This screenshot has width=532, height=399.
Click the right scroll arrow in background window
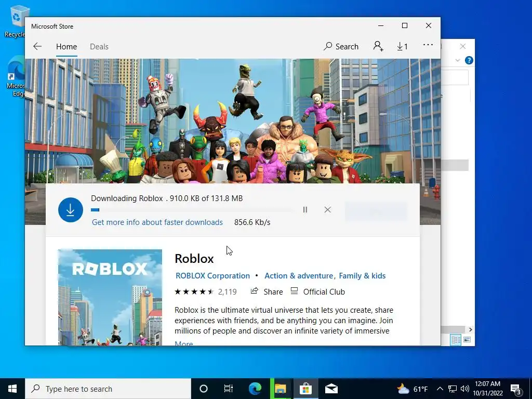(470, 329)
